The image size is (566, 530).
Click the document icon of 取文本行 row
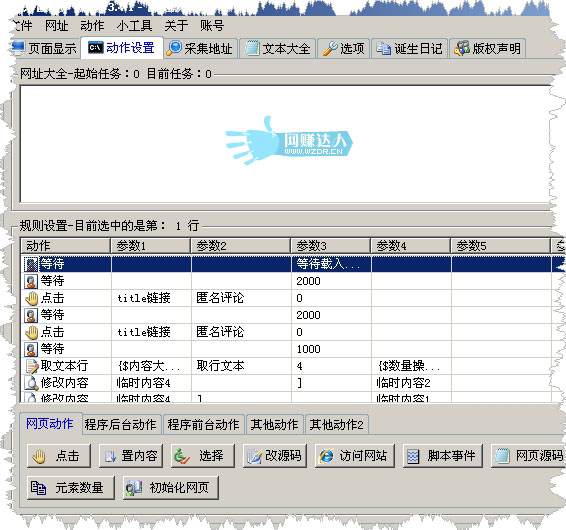point(32,366)
